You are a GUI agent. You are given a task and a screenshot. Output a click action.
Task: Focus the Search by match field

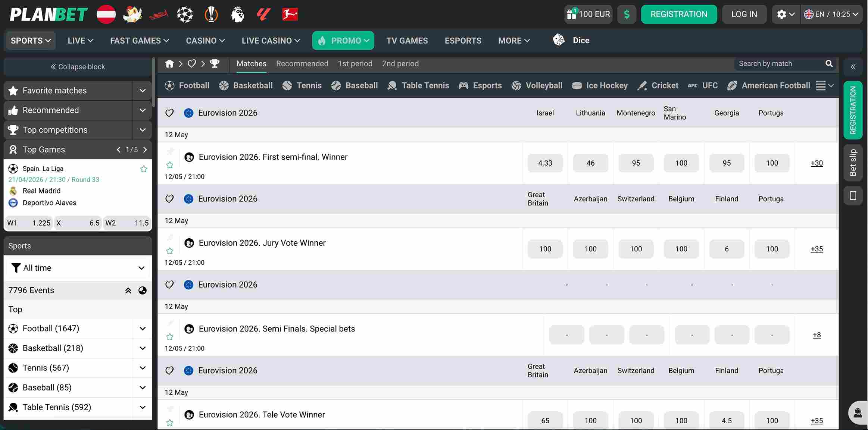coord(781,64)
